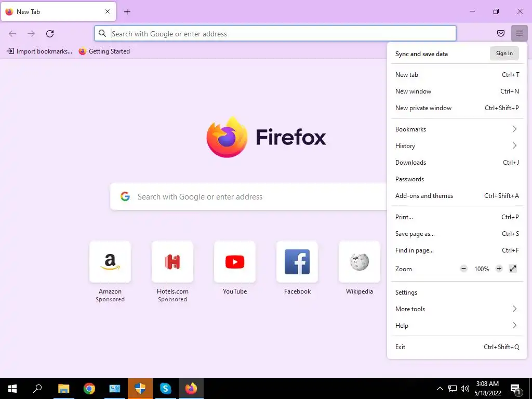532x399 pixels.
Task: Choose Print... in the menu
Action: (x=457, y=217)
